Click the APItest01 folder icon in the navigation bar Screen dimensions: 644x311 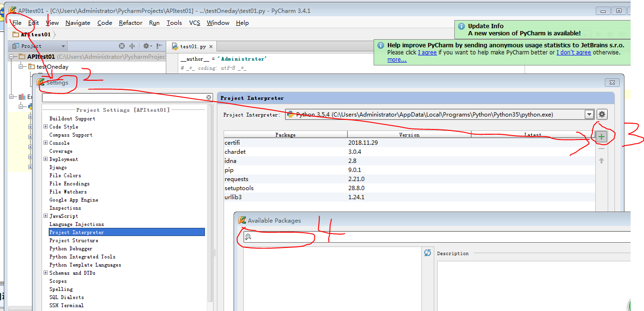click(16, 34)
